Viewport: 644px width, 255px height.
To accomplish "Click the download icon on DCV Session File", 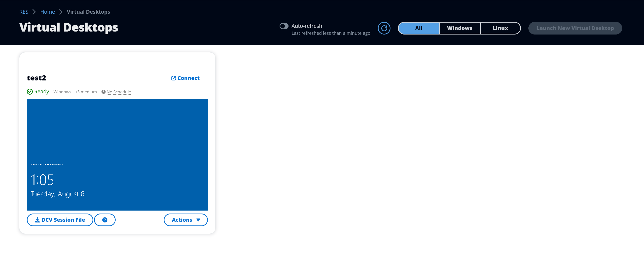I will [37, 220].
